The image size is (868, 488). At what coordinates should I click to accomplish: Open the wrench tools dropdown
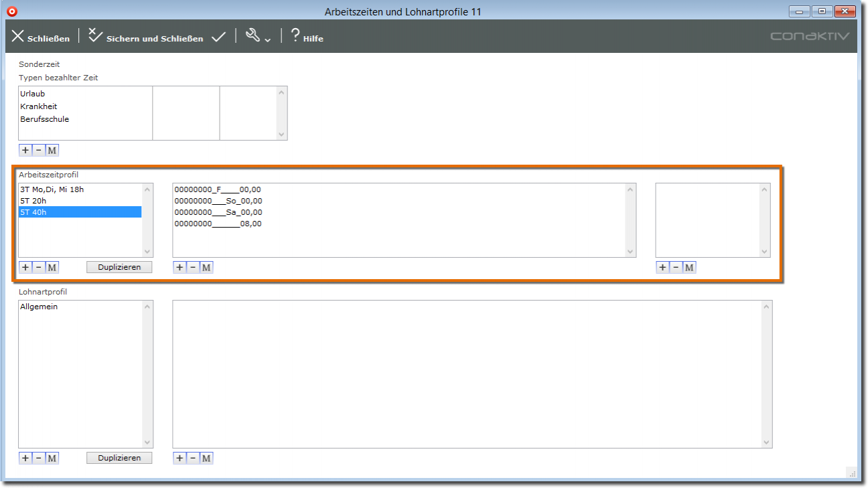click(257, 37)
